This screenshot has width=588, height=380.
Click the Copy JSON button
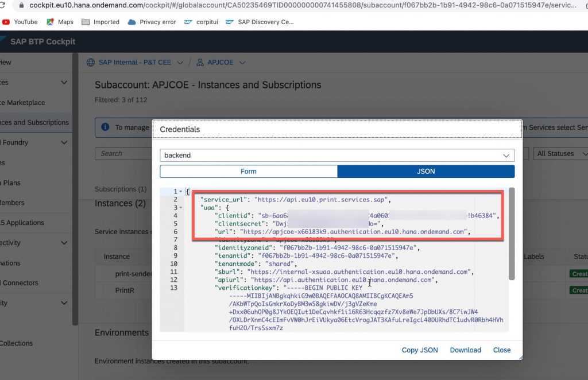coord(420,350)
